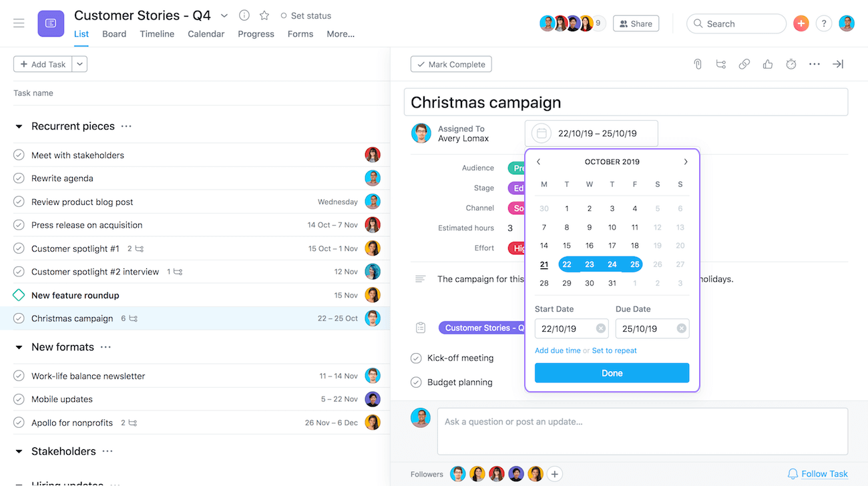868x486 pixels.
Task: Go to next month in the calendar
Action: pyautogui.click(x=685, y=162)
